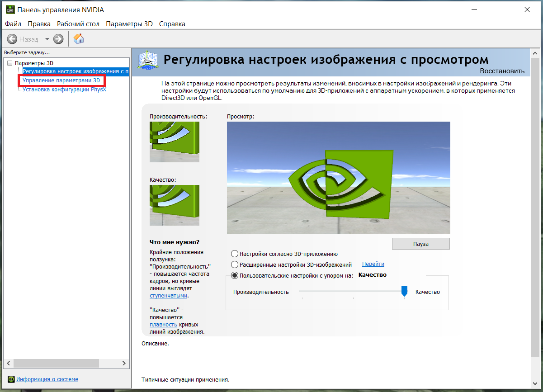Click the Описание. label
Viewport: 543px width, 392px height.
[155, 344]
